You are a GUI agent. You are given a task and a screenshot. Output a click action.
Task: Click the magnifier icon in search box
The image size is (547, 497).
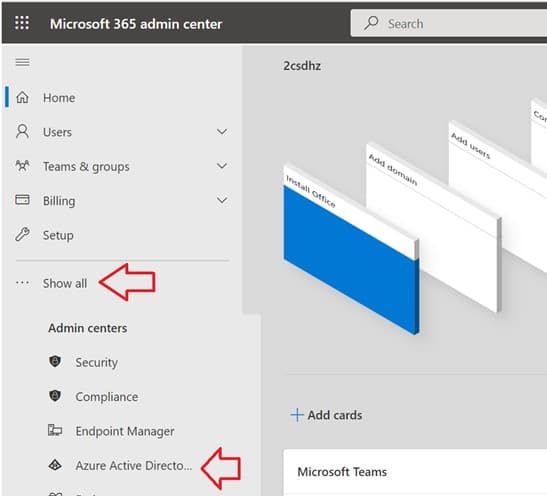tap(371, 23)
